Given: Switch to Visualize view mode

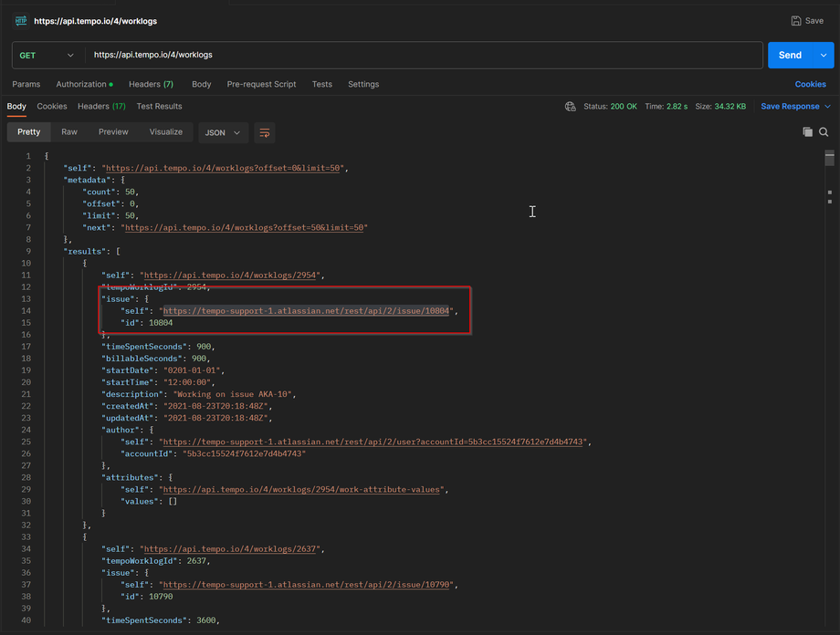Looking at the screenshot, I should click(x=166, y=132).
